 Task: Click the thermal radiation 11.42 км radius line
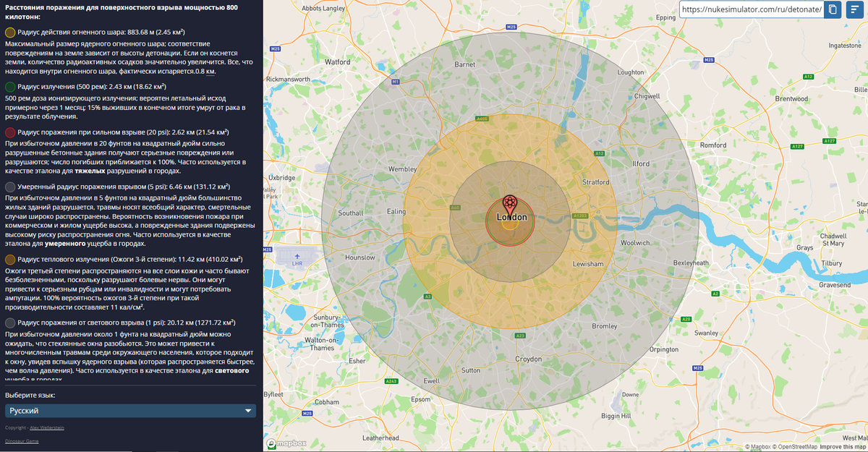point(129,259)
